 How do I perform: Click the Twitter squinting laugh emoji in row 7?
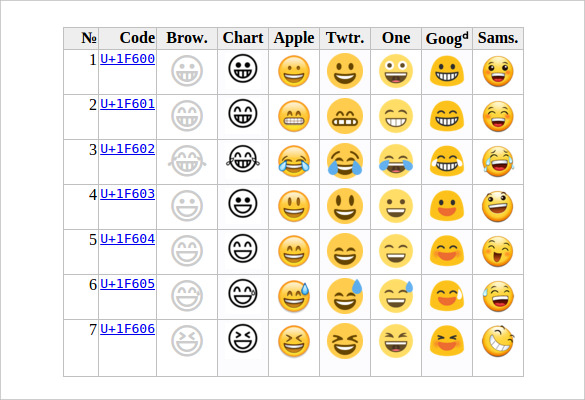point(345,341)
